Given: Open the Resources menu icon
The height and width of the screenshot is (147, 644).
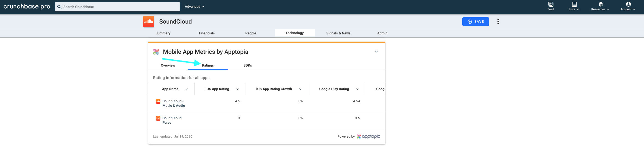Looking at the screenshot, I should [x=601, y=4].
